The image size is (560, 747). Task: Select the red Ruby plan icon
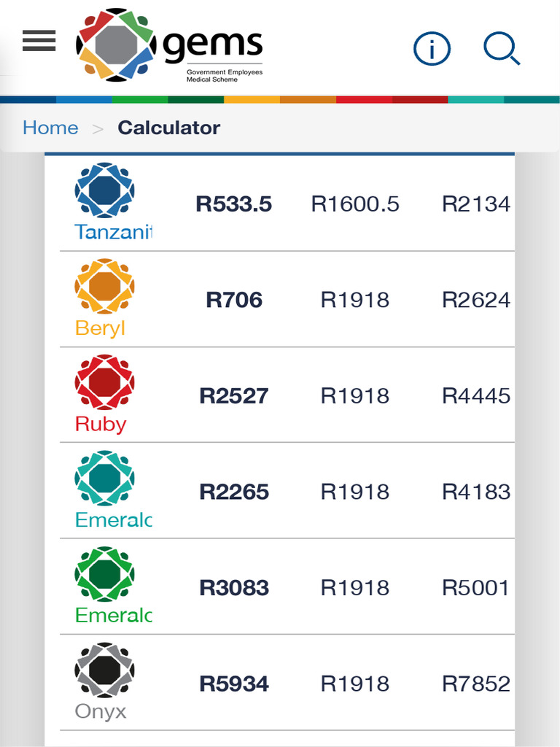coord(105,382)
